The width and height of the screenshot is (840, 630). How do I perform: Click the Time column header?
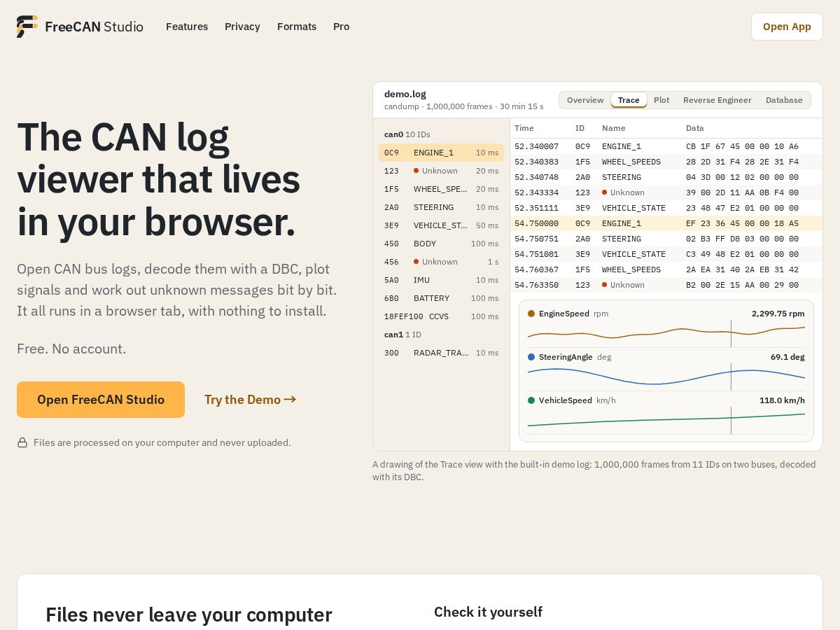click(524, 128)
